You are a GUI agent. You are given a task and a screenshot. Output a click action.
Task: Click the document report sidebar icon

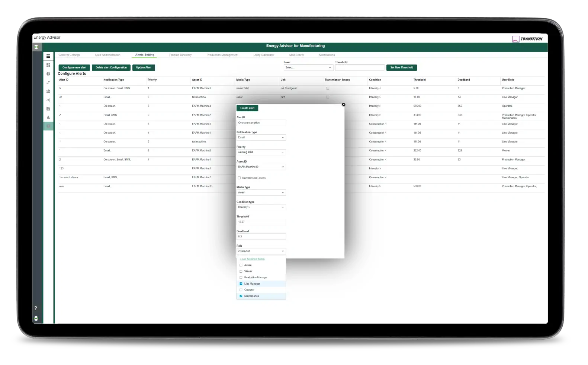point(48,109)
